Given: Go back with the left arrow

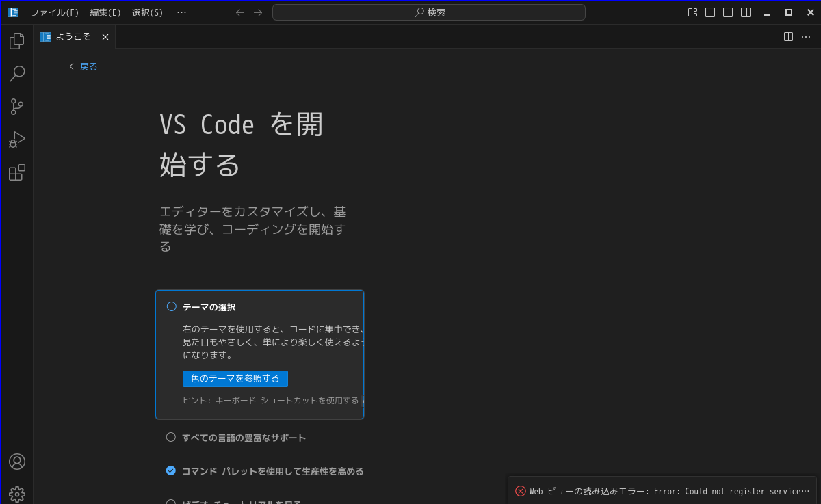Looking at the screenshot, I should tap(240, 12).
